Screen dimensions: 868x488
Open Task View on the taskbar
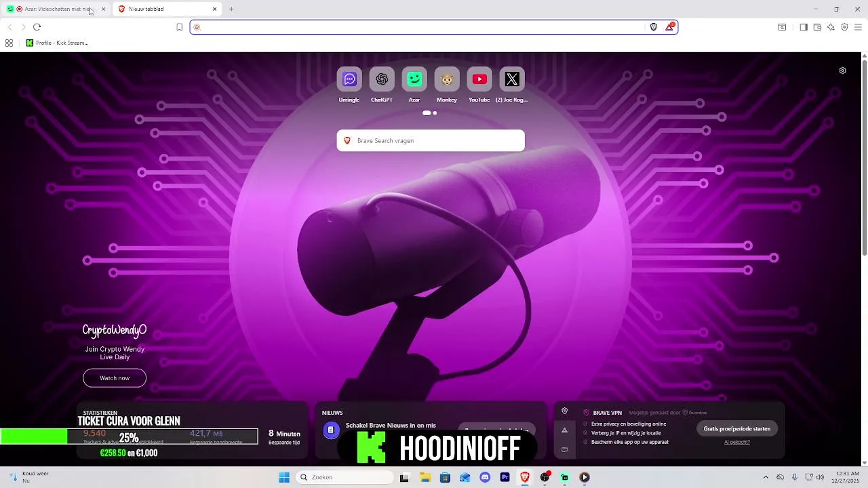click(x=405, y=477)
